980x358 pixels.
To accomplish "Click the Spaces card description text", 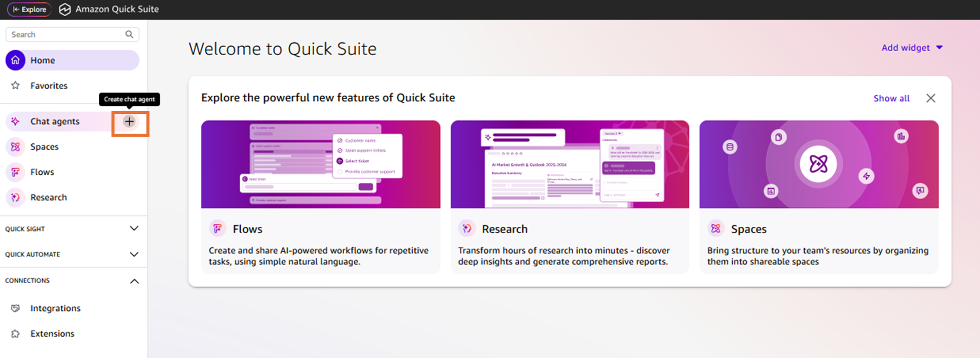I will click(818, 256).
